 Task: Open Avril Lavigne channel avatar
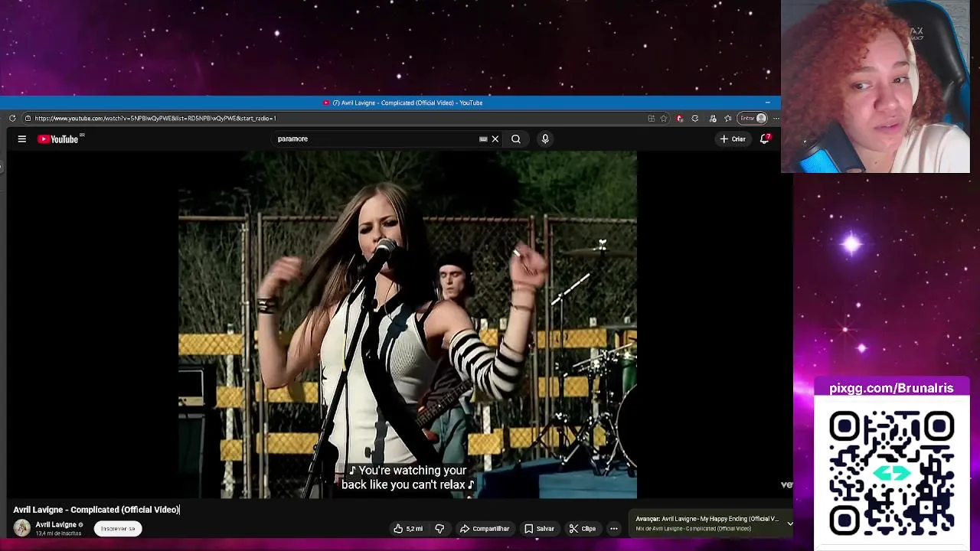pos(22,528)
